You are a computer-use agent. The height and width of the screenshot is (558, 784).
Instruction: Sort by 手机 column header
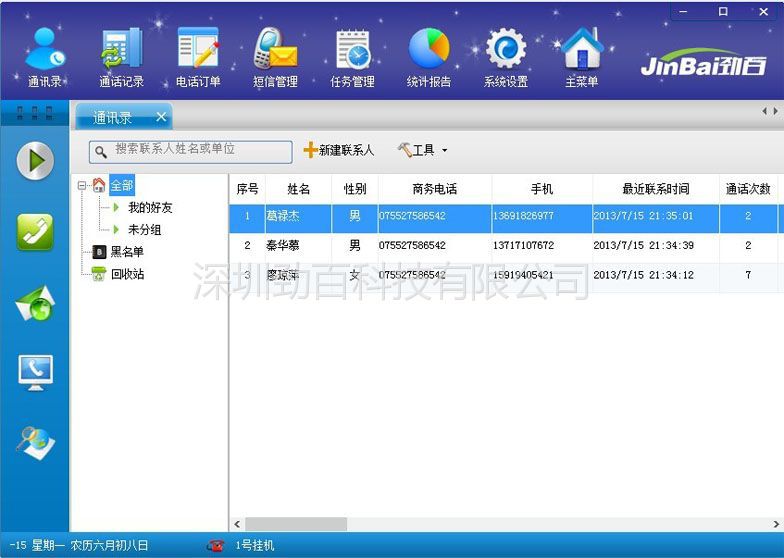(x=542, y=189)
